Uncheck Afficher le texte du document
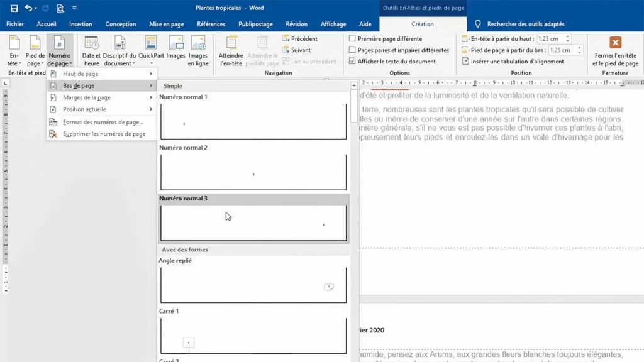This screenshot has width=644, height=362. (352, 62)
